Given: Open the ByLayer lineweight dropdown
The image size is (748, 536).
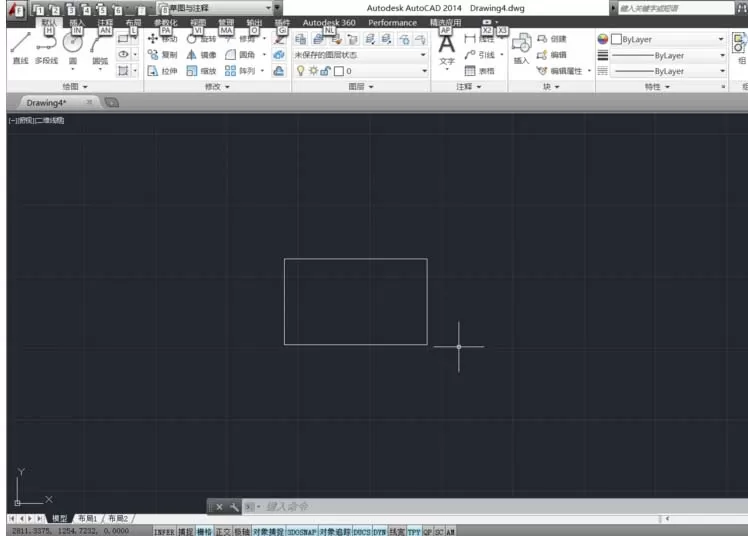Looking at the screenshot, I should (668, 56).
